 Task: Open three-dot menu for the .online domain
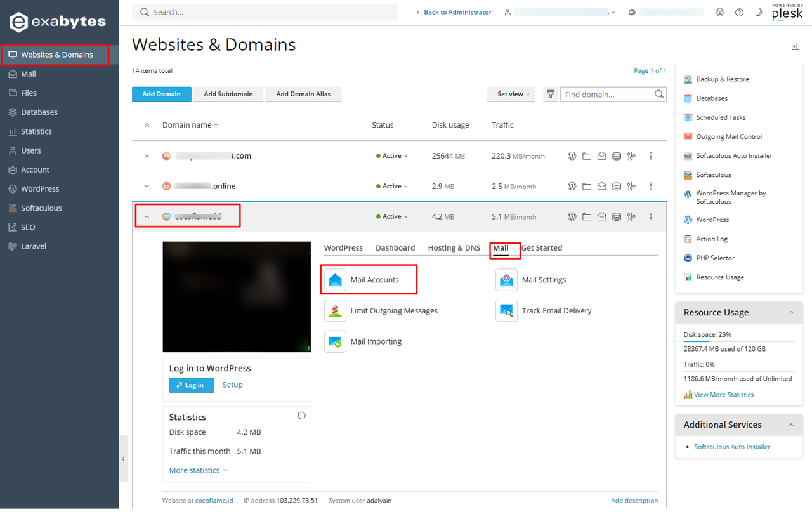651,187
